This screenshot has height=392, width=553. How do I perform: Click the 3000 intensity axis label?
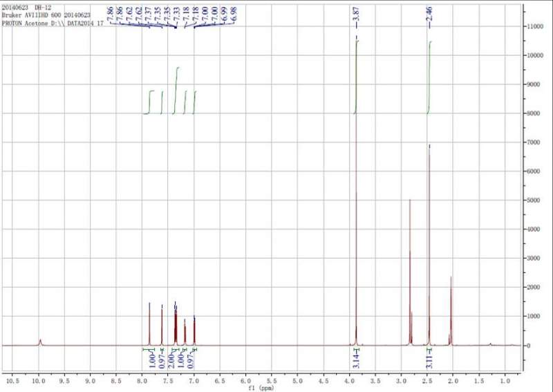pos(534,258)
